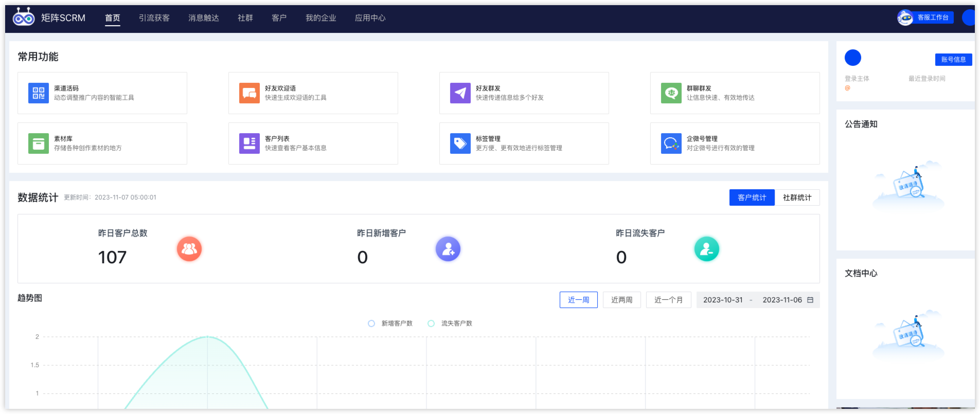980x414 pixels.
Task: Open the 好友群发 paper plane icon
Action: (460, 93)
